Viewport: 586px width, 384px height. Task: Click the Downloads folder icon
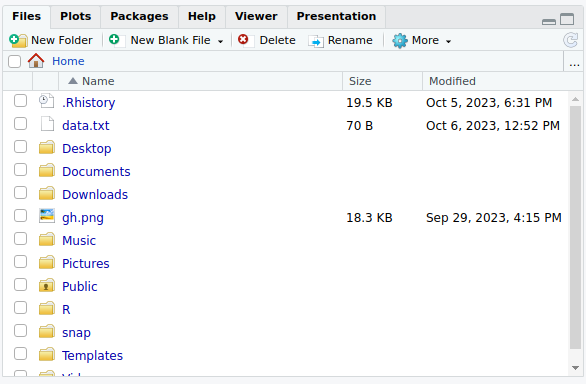click(x=47, y=194)
